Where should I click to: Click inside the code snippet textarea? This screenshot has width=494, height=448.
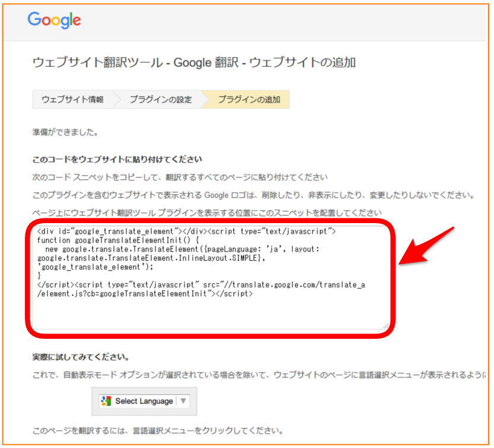[x=211, y=278]
